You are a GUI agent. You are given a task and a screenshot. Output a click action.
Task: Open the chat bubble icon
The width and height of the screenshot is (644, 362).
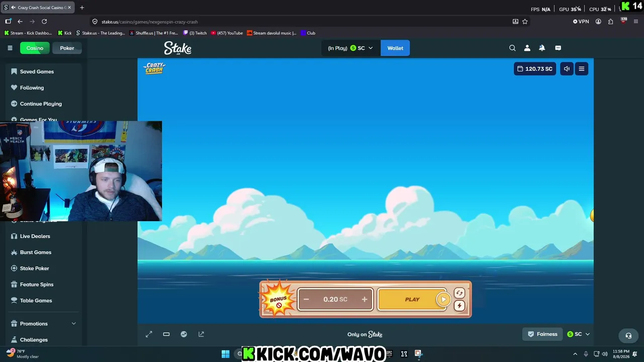[558, 48]
